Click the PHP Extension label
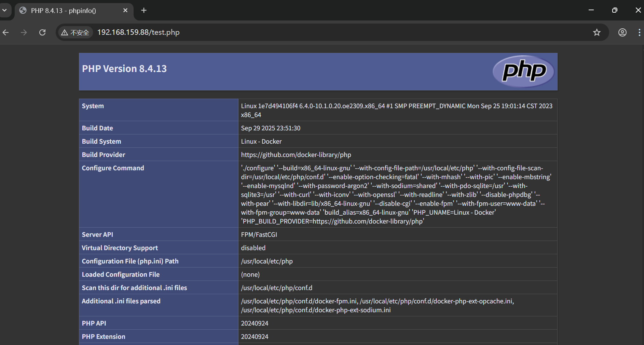The height and width of the screenshot is (345, 644). click(104, 337)
